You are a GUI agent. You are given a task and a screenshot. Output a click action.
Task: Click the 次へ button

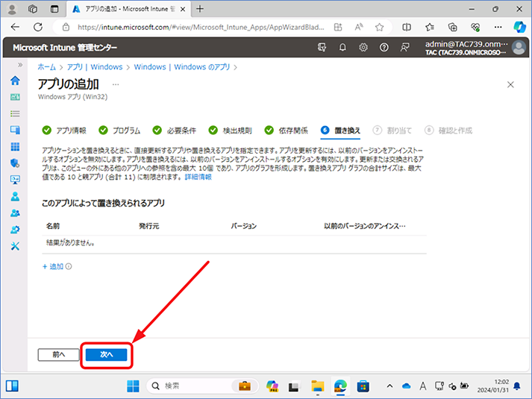107,354
